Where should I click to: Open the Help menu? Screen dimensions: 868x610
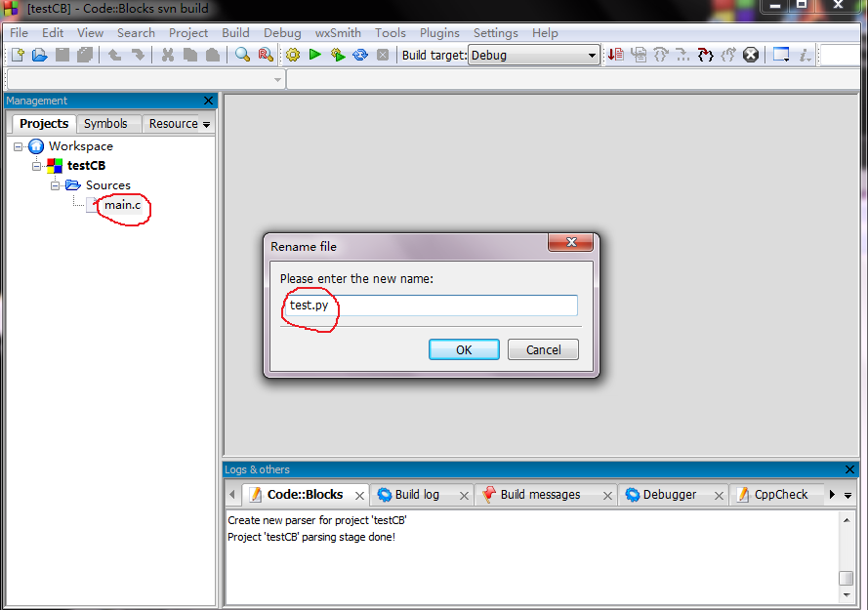[x=545, y=32]
